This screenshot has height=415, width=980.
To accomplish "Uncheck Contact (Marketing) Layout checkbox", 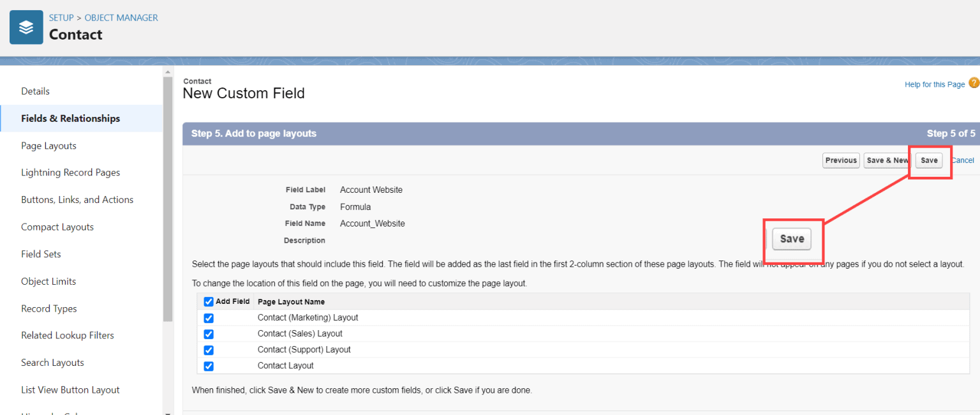I will tap(209, 317).
